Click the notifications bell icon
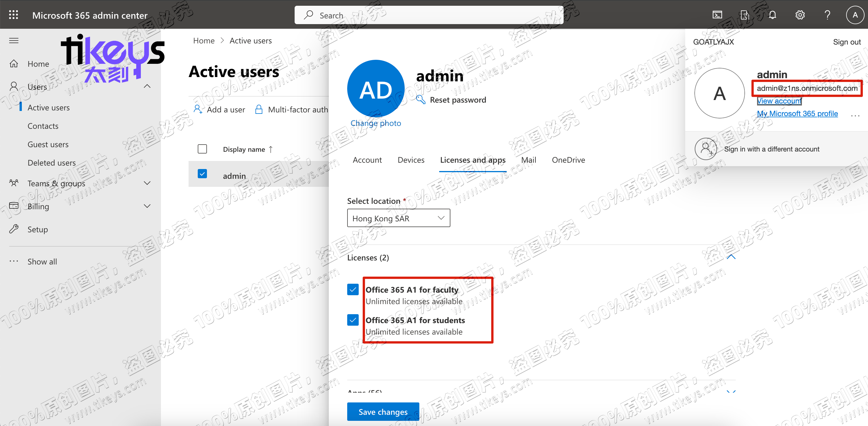 click(x=772, y=15)
